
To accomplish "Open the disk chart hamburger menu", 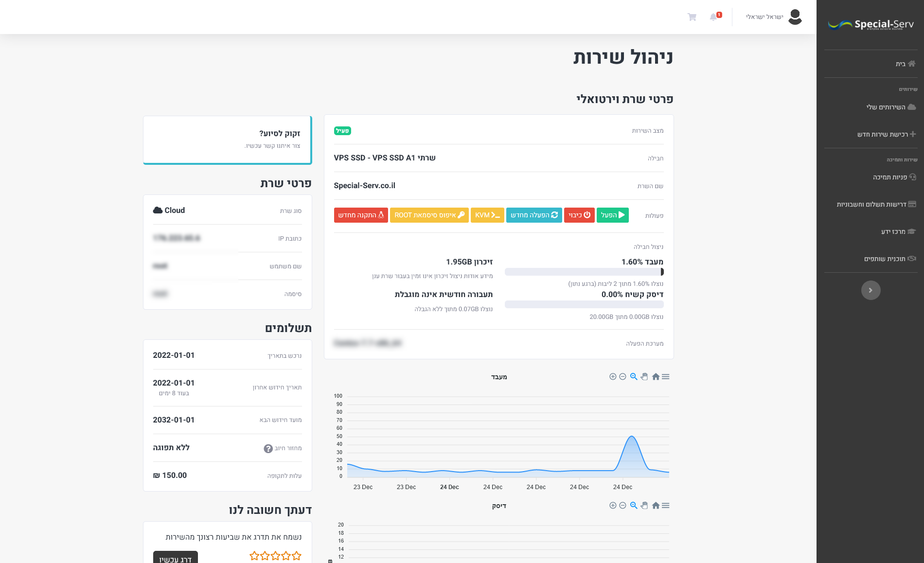I will coord(666,506).
